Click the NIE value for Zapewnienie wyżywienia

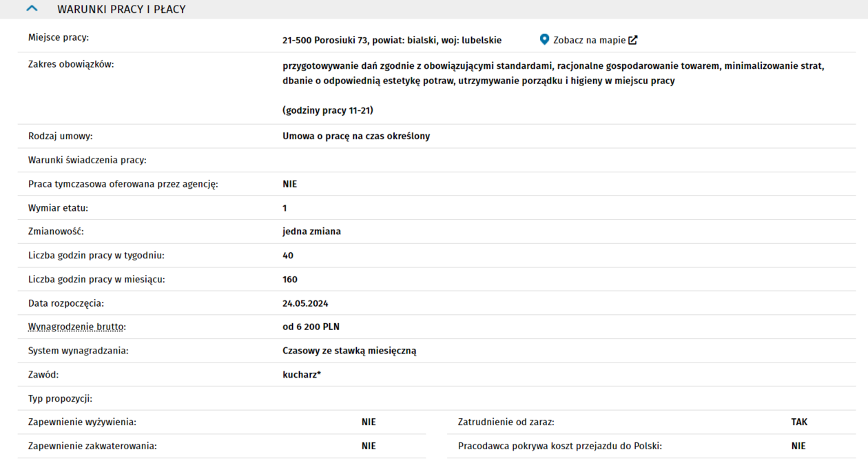pos(369,422)
